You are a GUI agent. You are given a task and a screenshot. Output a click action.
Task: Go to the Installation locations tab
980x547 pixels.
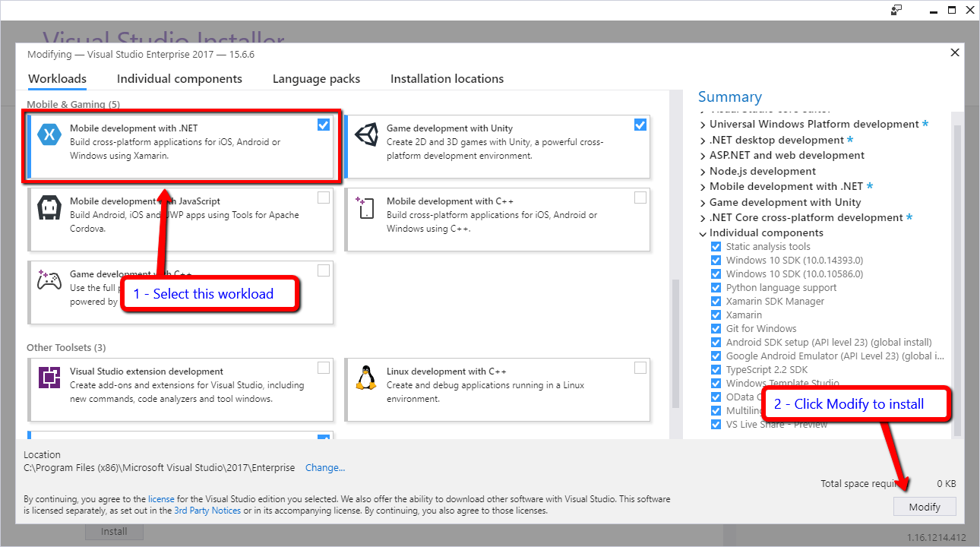447,79
